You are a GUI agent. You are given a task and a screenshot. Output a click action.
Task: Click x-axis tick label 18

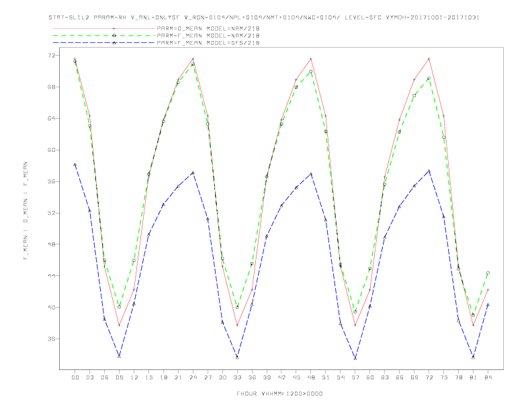[163, 377]
